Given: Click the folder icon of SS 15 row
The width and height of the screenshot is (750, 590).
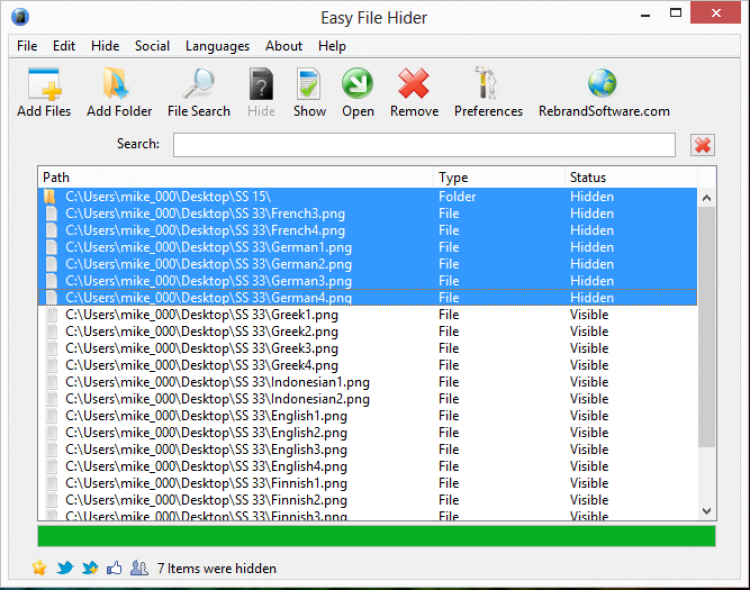Looking at the screenshot, I should tap(50, 197).
